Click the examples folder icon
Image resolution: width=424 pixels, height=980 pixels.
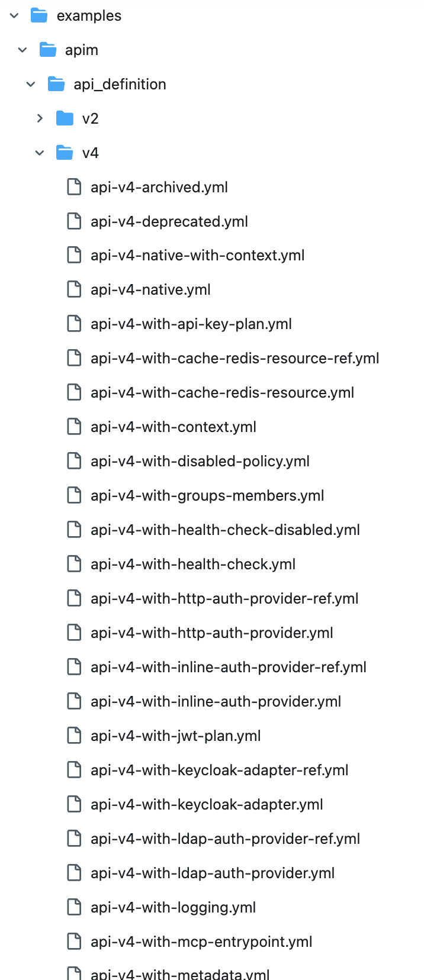pyautogui.click(x=39, y=16)
